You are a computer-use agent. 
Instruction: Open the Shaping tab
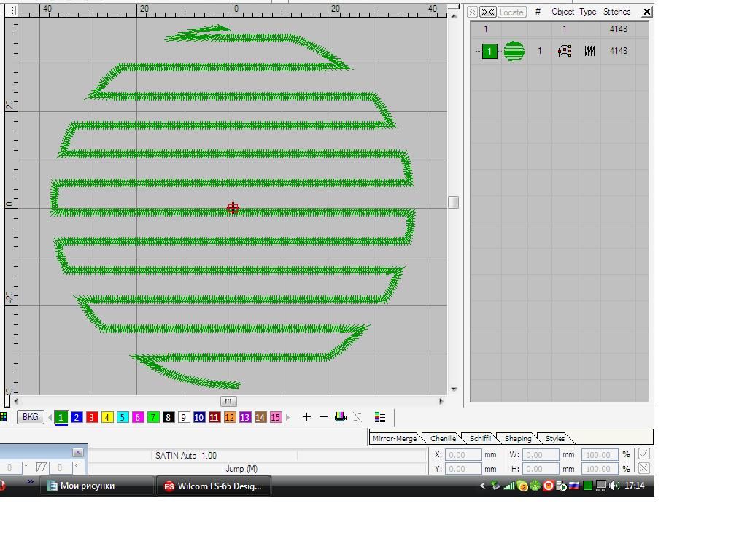tap(517, 438)
